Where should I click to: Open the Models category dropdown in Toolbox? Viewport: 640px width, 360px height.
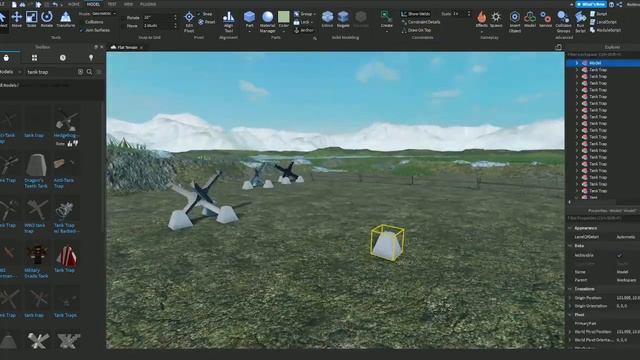pos(11,72)
